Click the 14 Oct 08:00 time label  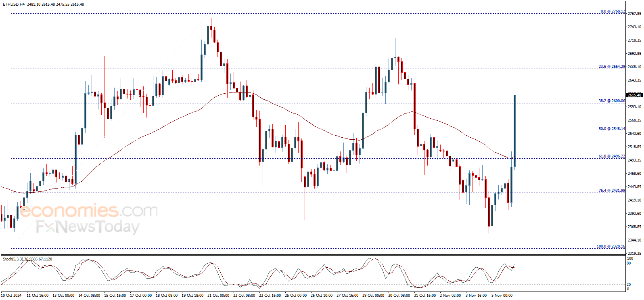tap(89, 296)
